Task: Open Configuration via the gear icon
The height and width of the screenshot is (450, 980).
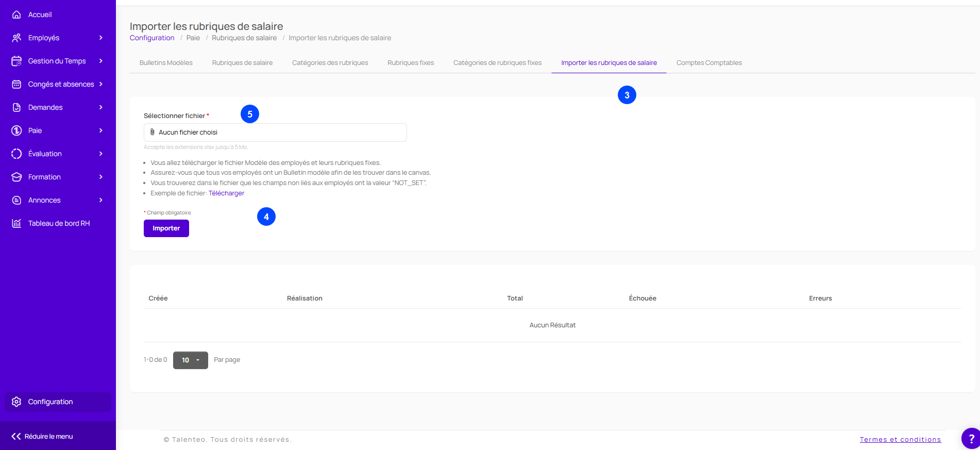Action: point(16,402)
